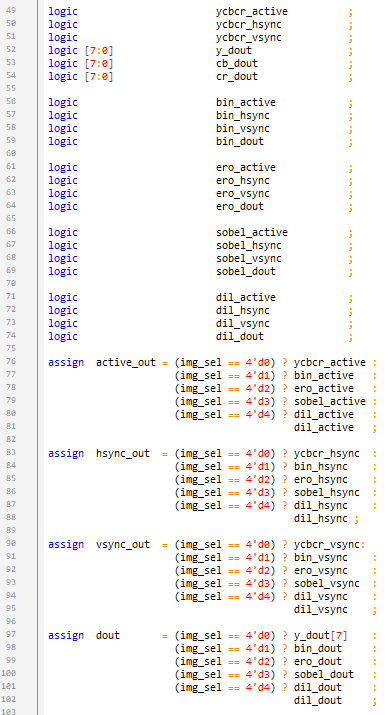Click the vsync_out assignment target
This screenshot has height=715, width=391.
(x=123, y=544)
